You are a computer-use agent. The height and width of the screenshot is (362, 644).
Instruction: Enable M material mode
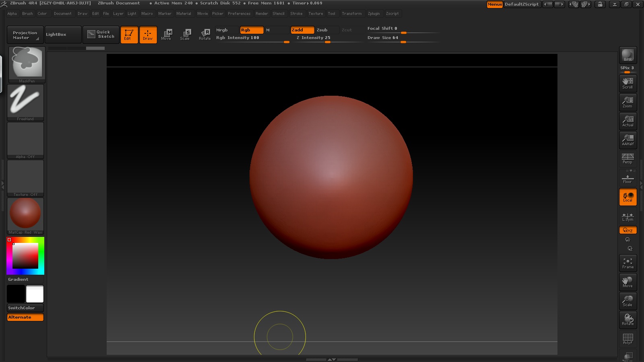tap(277, 30)
